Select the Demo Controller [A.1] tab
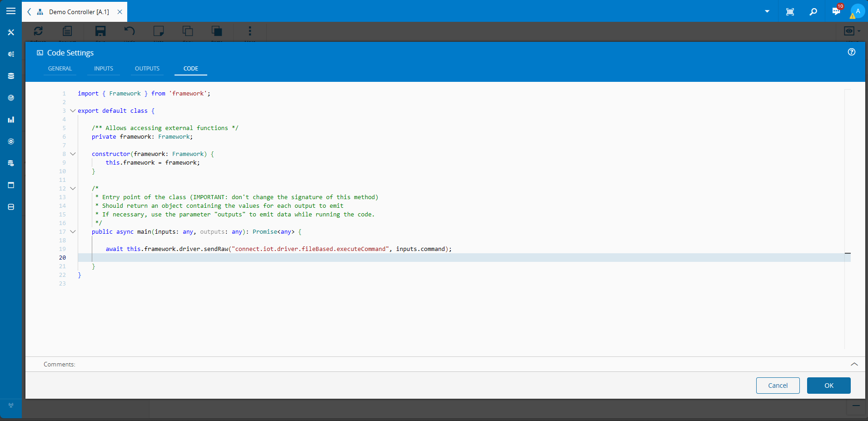Image resolution: width=868 pixels, height=421 pixels. click(x=79, y=12)
